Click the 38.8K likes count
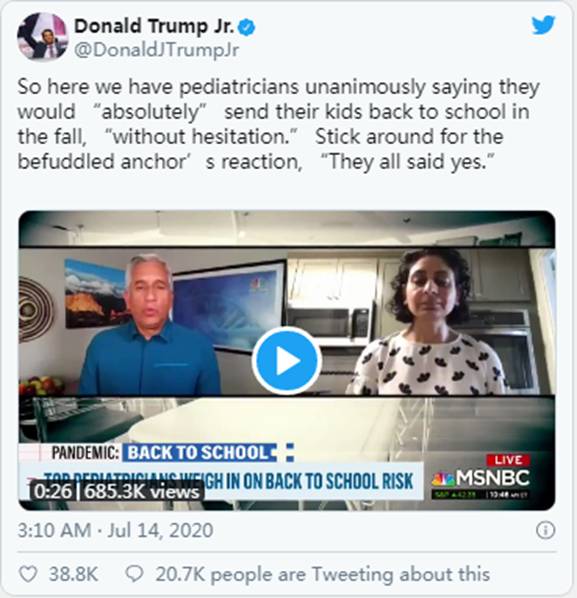 [x=73, y=574]
